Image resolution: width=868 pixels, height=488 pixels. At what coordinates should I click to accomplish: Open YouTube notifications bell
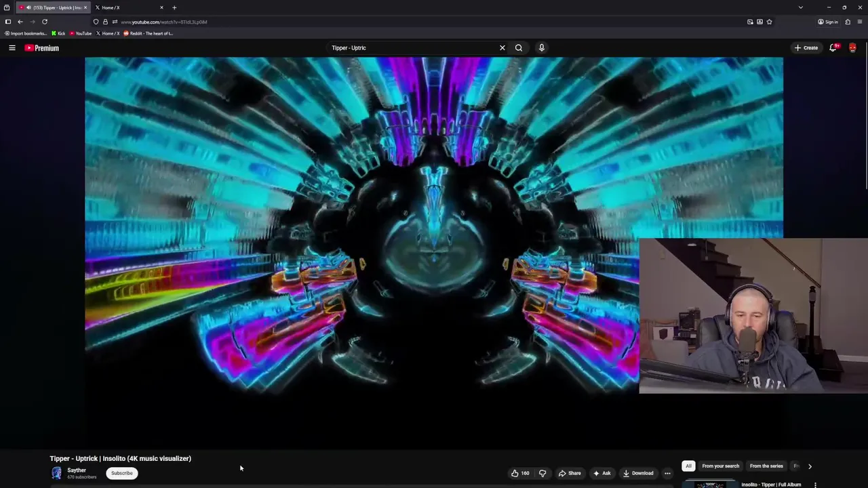click(833, 47)
